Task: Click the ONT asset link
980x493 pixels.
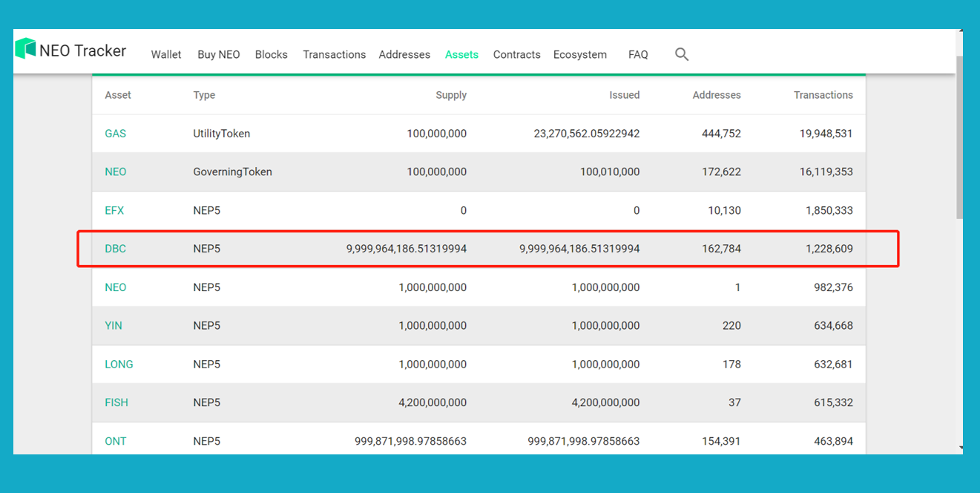Action: (115, 441)
